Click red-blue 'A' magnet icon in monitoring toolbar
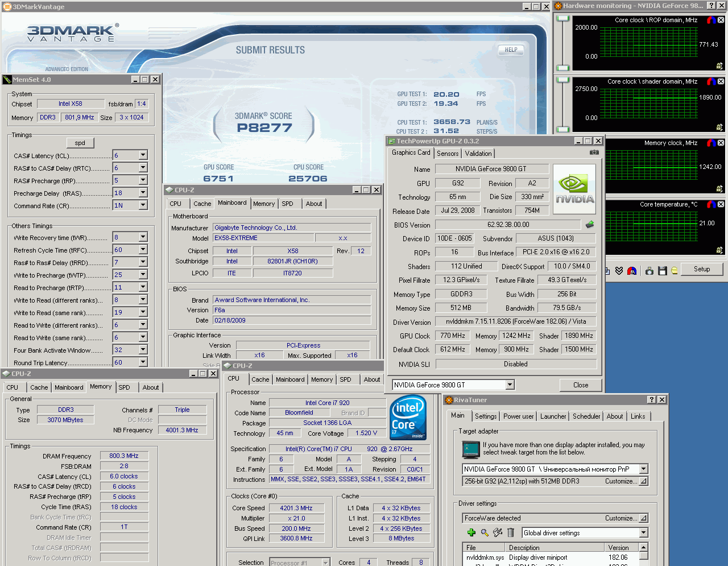 [x=632, y=271]
